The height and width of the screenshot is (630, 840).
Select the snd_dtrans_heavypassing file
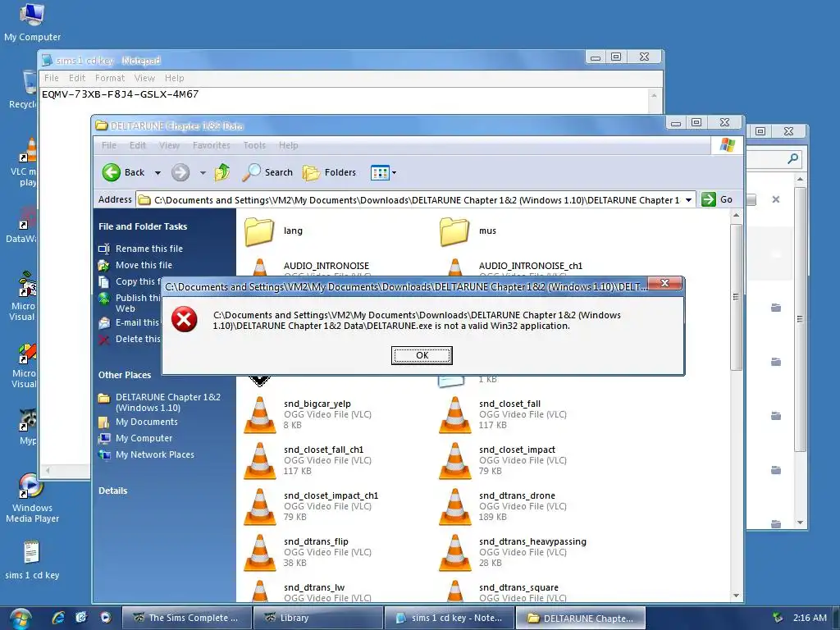pos(513,552)
